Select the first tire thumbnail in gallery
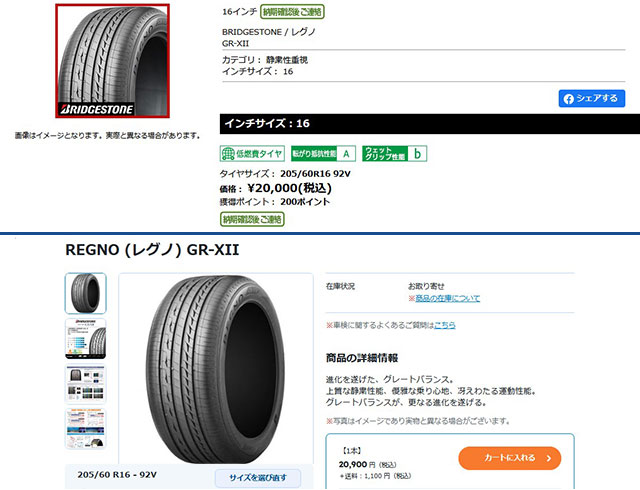 click(x=86, y=294)
